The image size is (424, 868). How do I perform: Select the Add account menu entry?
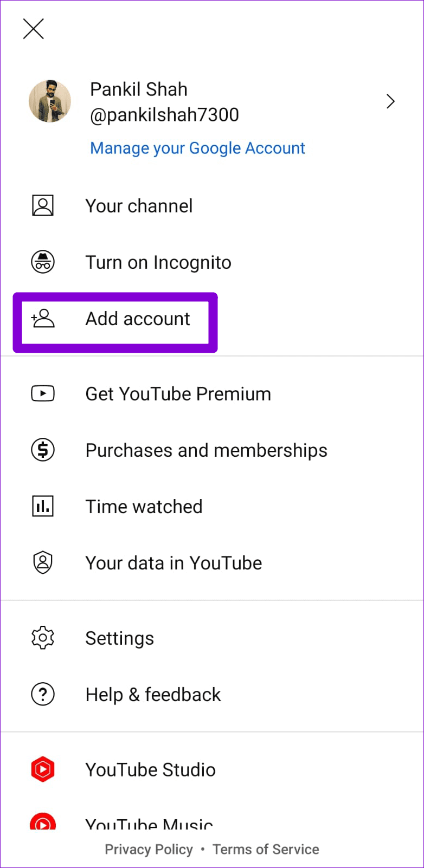point(137,319)
